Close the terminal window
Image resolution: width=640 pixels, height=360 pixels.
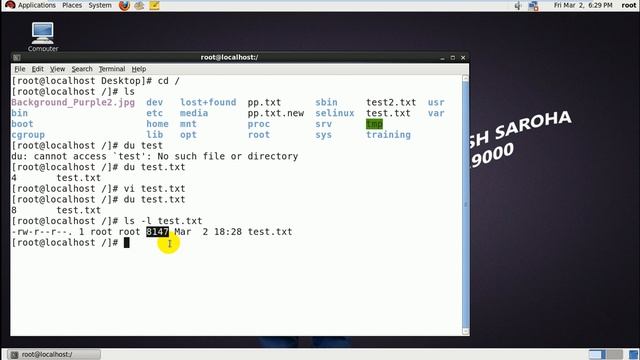point(463,58)
